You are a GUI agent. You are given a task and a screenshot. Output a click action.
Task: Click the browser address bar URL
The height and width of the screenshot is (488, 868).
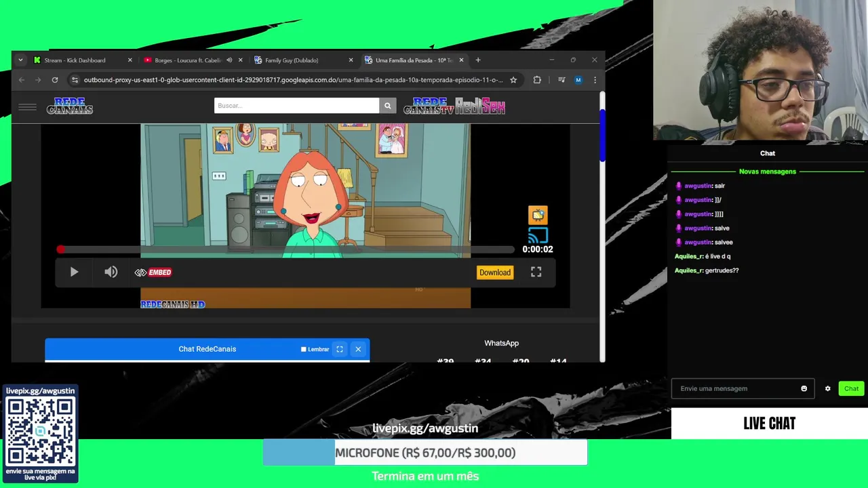pyautogui.click(x=293, y=80)
